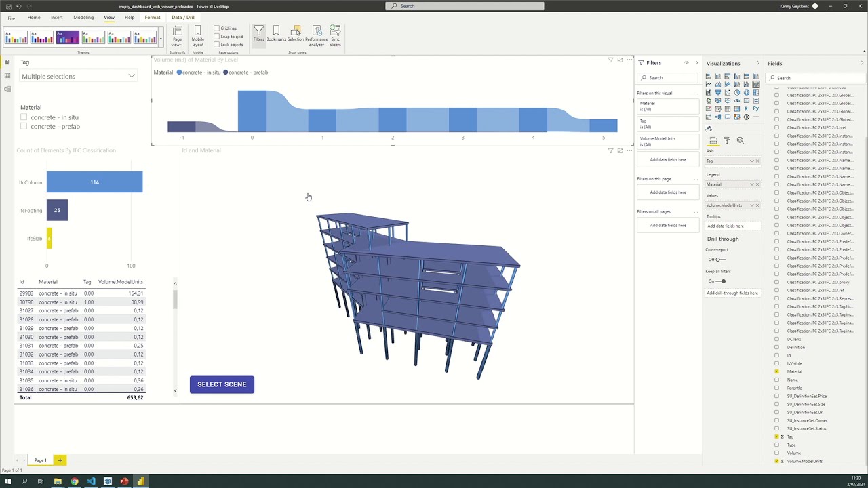Screen dimensions: 868x488
Task: Open the Format paint-roller tab
Action: (726, 140)
